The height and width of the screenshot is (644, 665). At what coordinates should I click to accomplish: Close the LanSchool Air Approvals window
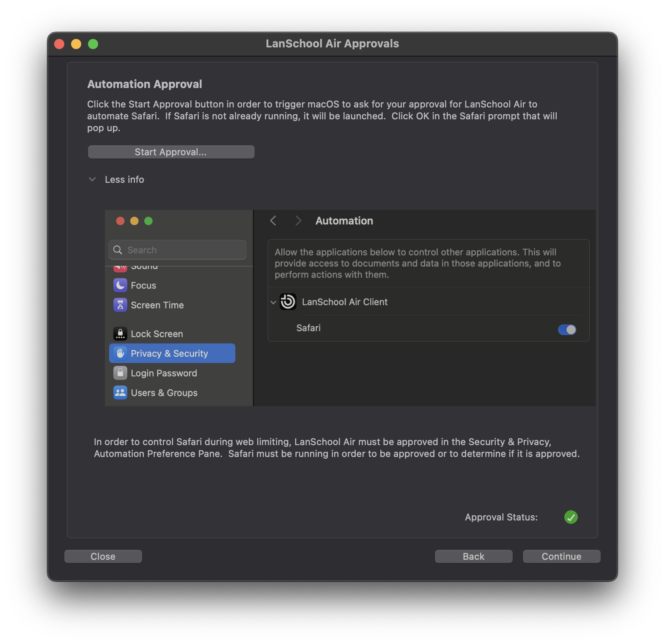(59, 44)
